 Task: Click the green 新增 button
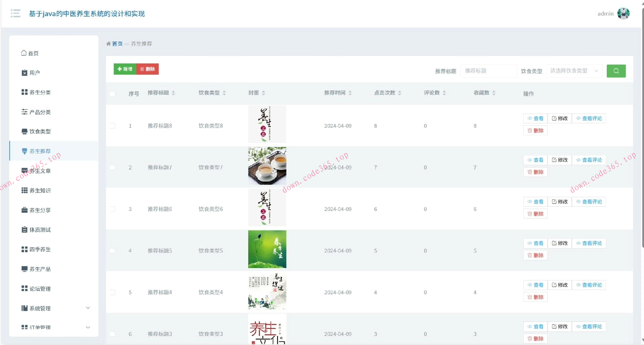coord(125,69)
